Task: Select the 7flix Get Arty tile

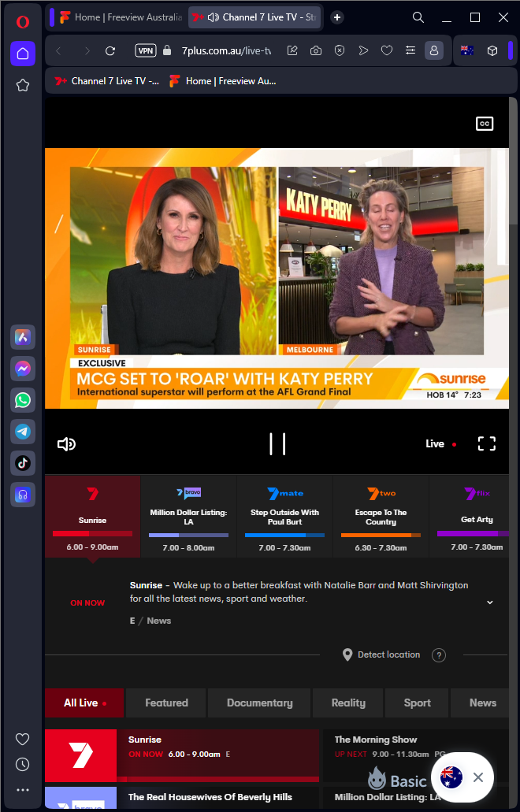Action: click(470, 517)
